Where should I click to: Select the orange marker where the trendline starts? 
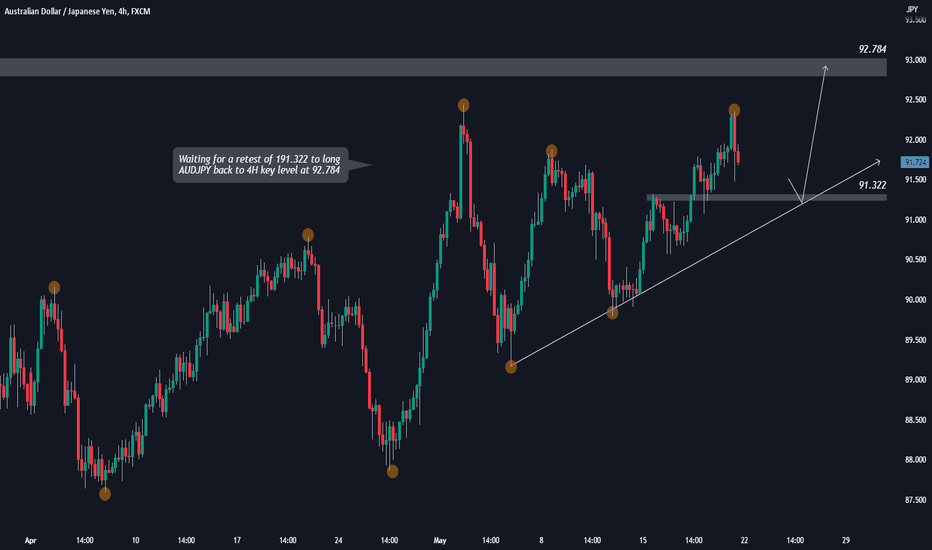click(x=511, y=367)
